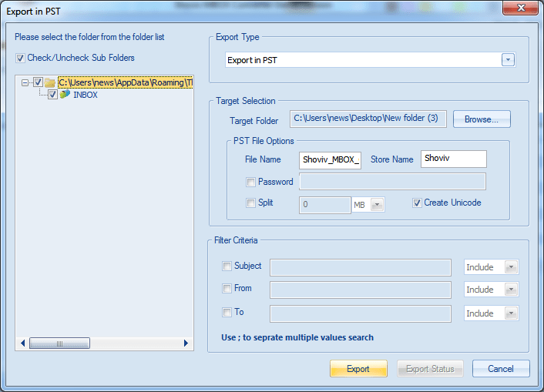Open the Subject Include dropdown
The height and width of the screenshot is (392, 544).
click(x=510, y=267)
